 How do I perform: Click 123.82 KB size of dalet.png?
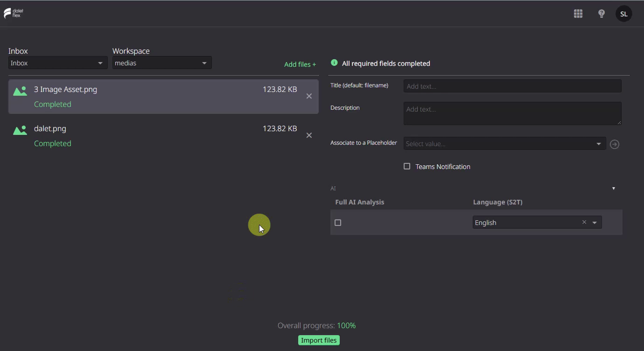click(x=280, y=128)
